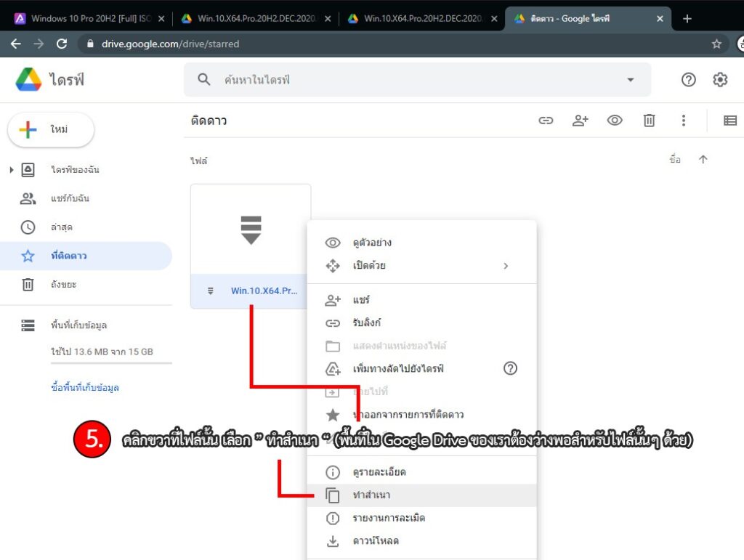Choose ดูรายละเอียด view details in context menu

pos(422,472)
